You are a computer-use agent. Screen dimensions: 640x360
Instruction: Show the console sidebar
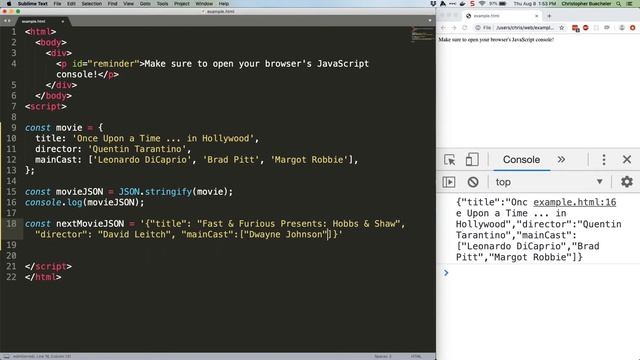[x=449, y=182]
